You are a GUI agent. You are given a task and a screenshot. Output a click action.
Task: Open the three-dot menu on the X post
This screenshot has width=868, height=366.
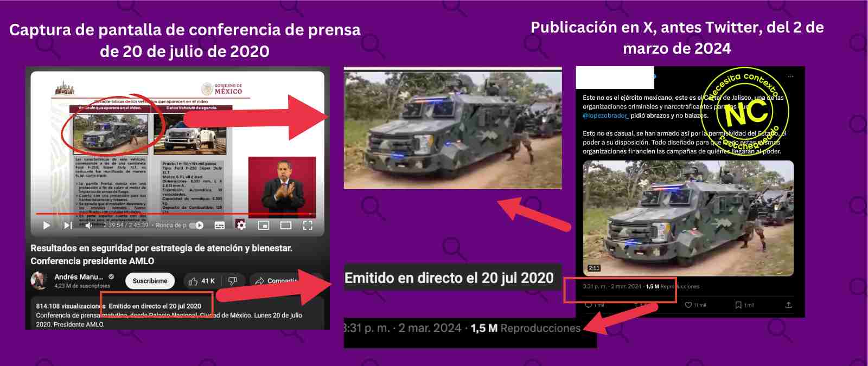[x=790, y=76]
